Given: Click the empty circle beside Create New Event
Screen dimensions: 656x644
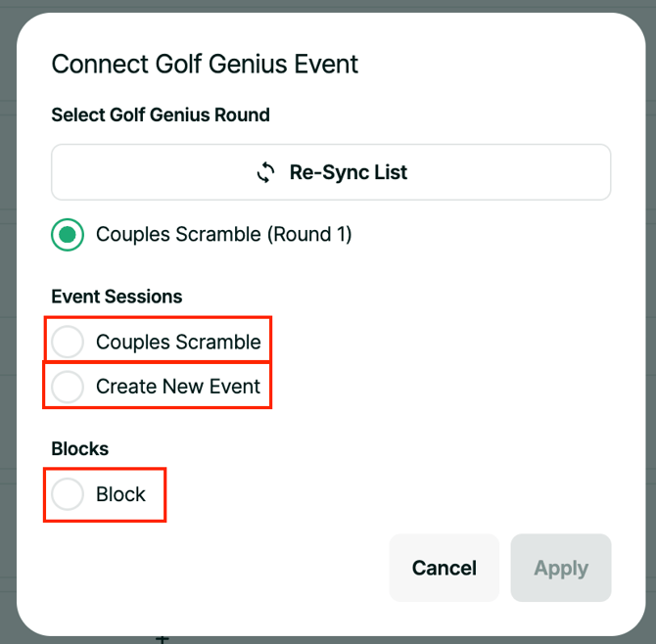Looking at the screenshot, I should point(68,387).
